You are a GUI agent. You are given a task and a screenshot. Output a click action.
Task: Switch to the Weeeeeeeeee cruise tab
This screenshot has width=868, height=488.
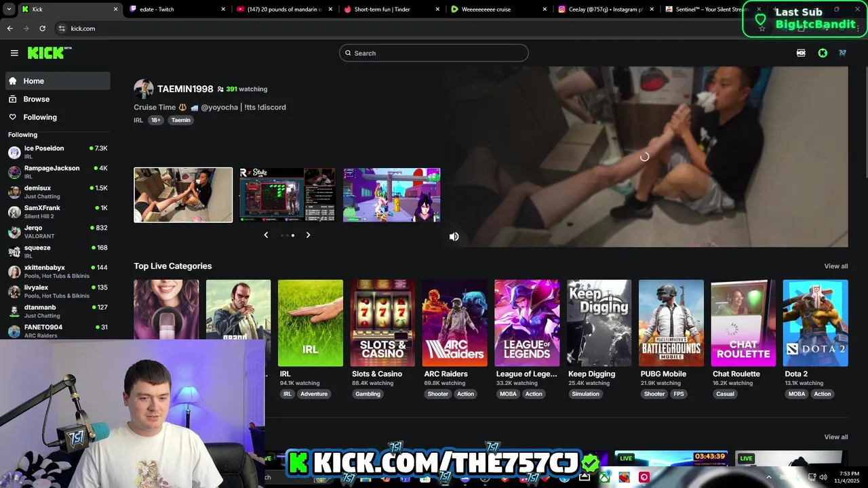click(x=498, y=9)
